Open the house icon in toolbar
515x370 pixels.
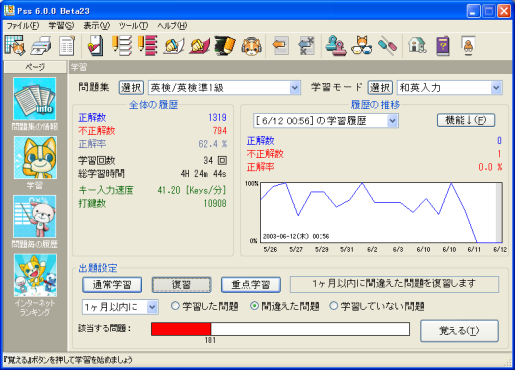point(417,45)
